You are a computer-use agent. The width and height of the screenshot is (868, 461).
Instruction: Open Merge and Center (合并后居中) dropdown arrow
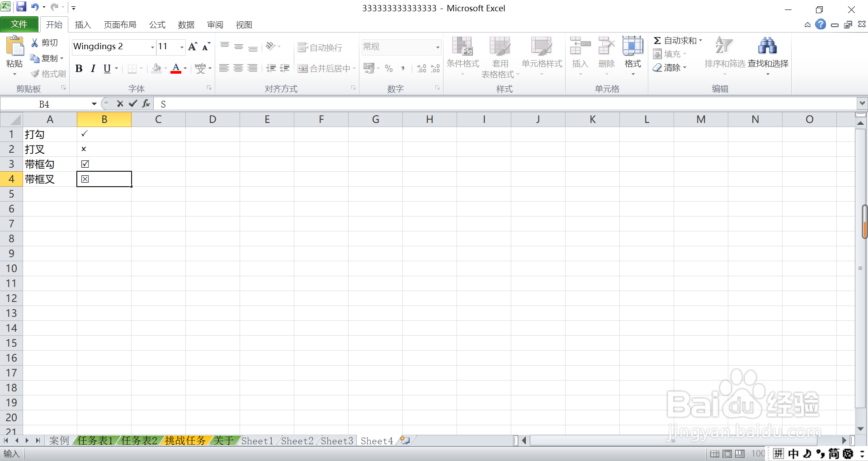pos(354,69)
